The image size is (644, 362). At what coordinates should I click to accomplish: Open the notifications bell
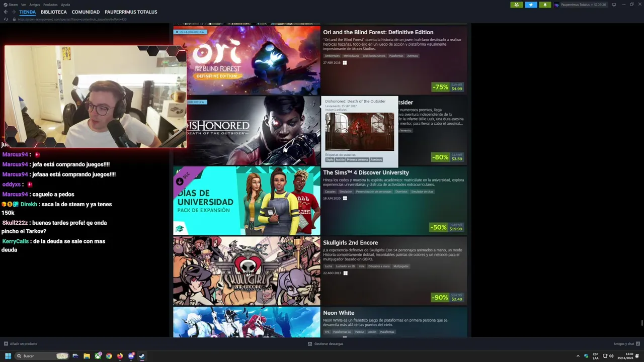coord(545,5)
